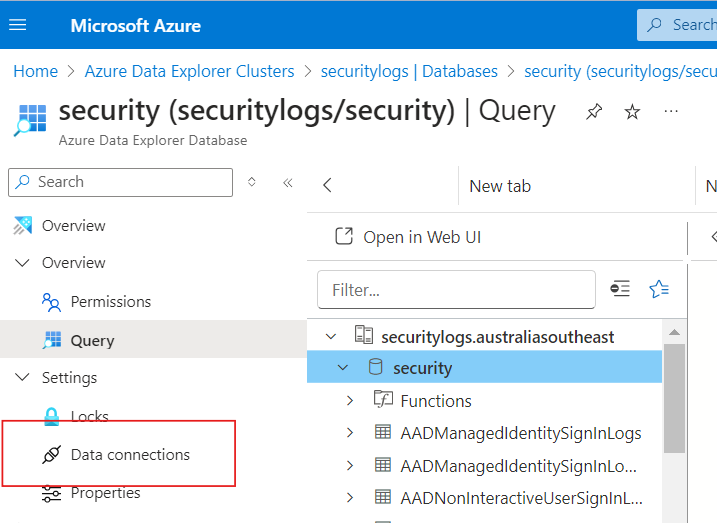Collapse the left navigation pane
The width and height of the screenshot is (717, 523).
(288, 183)
